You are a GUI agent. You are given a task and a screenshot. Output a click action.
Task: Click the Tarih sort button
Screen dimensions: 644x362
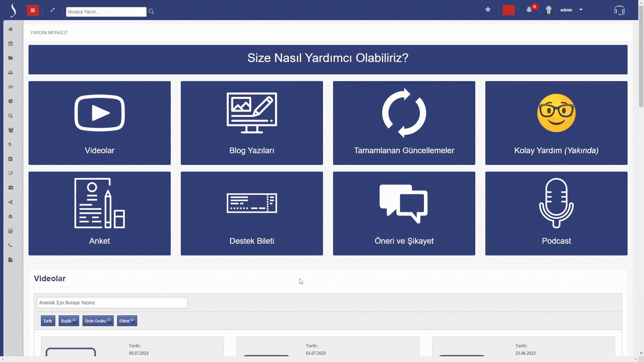pos(48,321)
